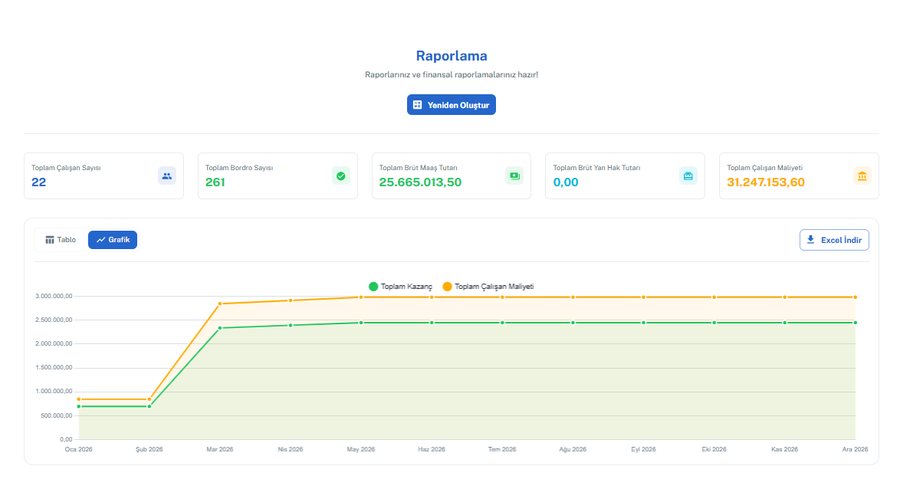
Task: Select the Grafik view tab
Action: click(112, 240)
